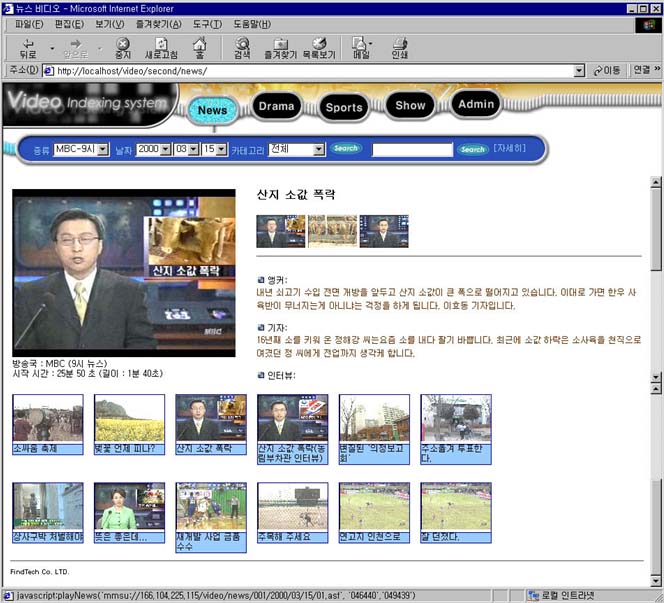
Task: Open the browser Search (검색) toolbar icon
Action: click(x=242, y=48)
